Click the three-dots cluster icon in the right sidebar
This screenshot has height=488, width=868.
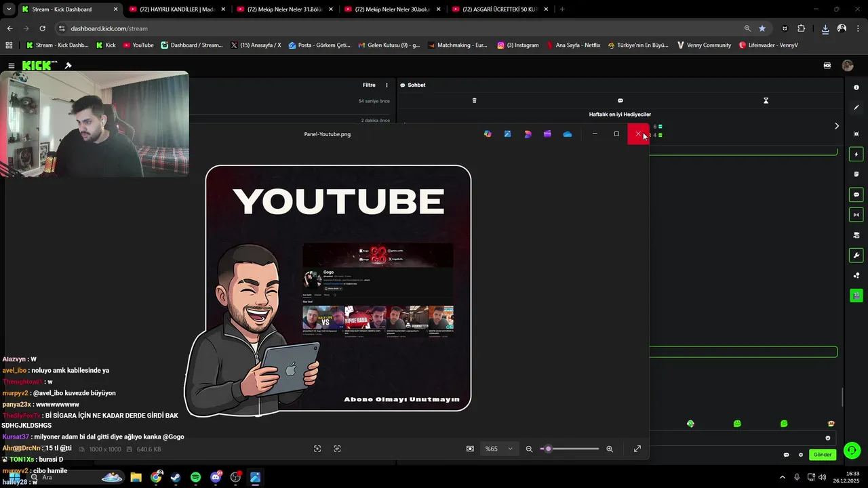pos(856,275)
